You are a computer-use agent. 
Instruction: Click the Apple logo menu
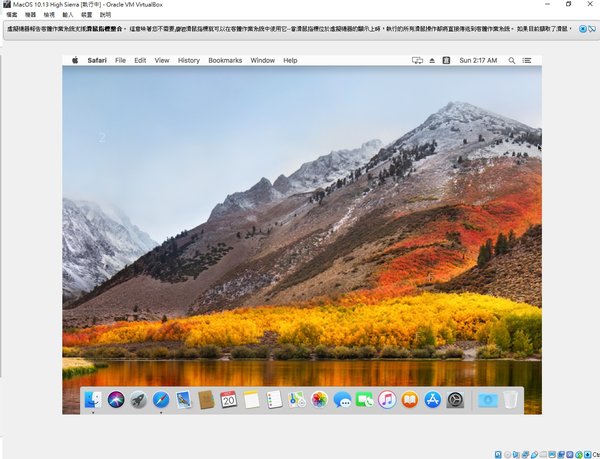point(75,60)
